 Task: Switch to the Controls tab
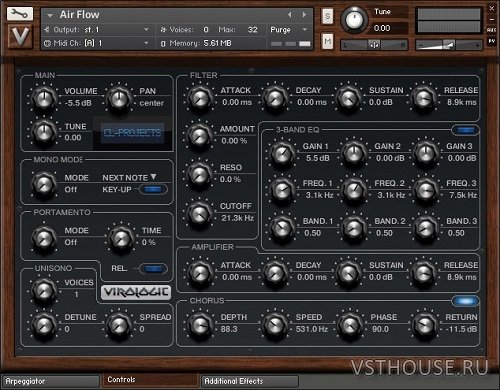[151, 380]
